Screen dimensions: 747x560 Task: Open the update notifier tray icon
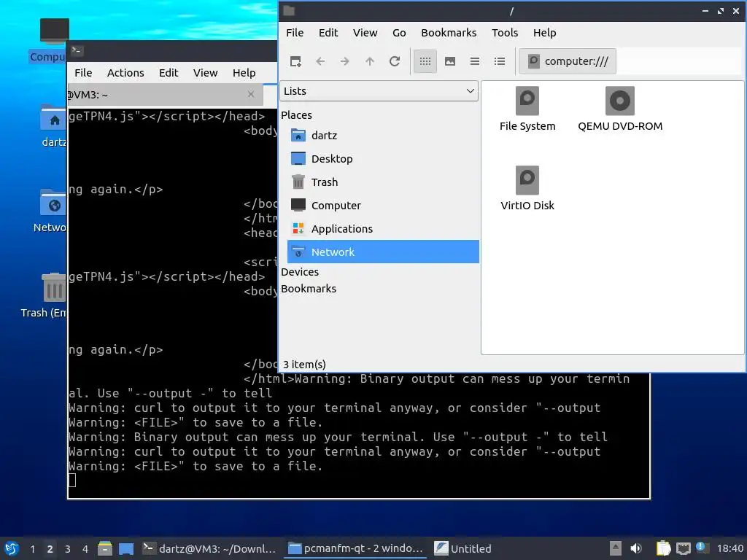[x=701, y=547]
